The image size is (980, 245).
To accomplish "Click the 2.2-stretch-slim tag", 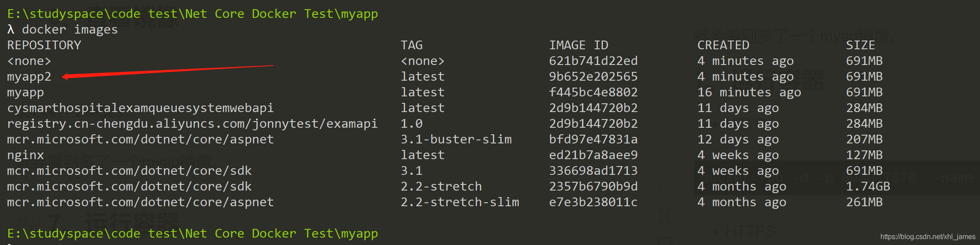I will [460, 202].
